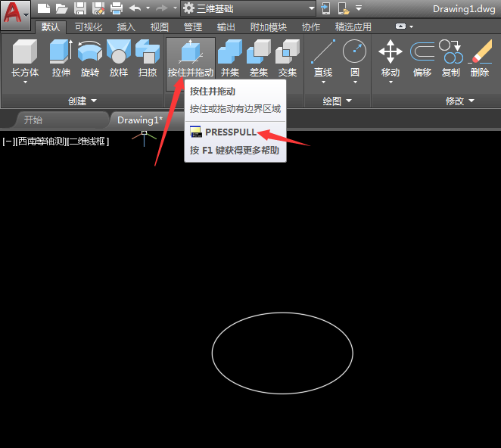Expand the 修改 panel
Image resolution: width=501 pixels, height=448 pixels.
pos(460,101)
